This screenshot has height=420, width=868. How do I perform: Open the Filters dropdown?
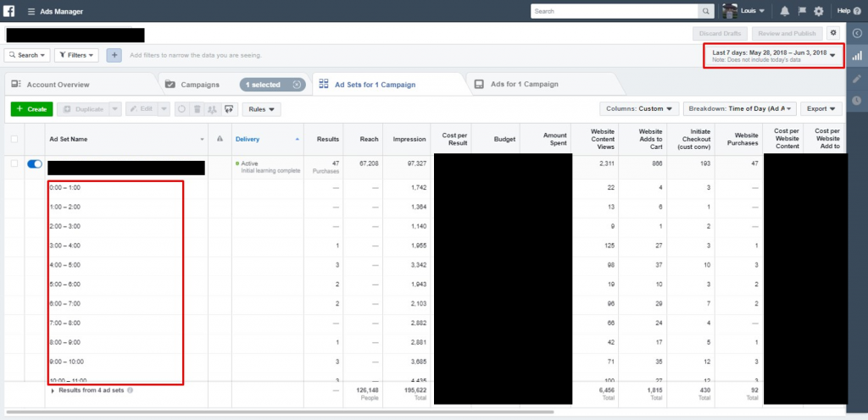76,55
